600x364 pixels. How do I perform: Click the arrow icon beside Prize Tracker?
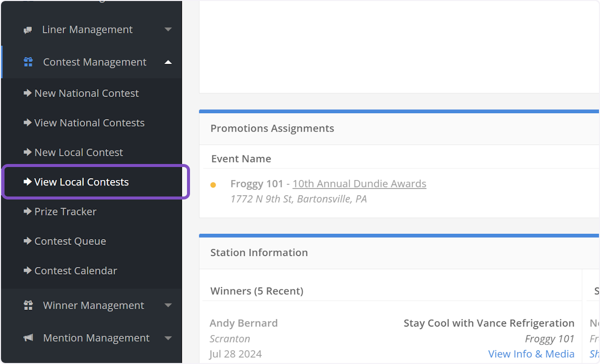coord(27,211)
